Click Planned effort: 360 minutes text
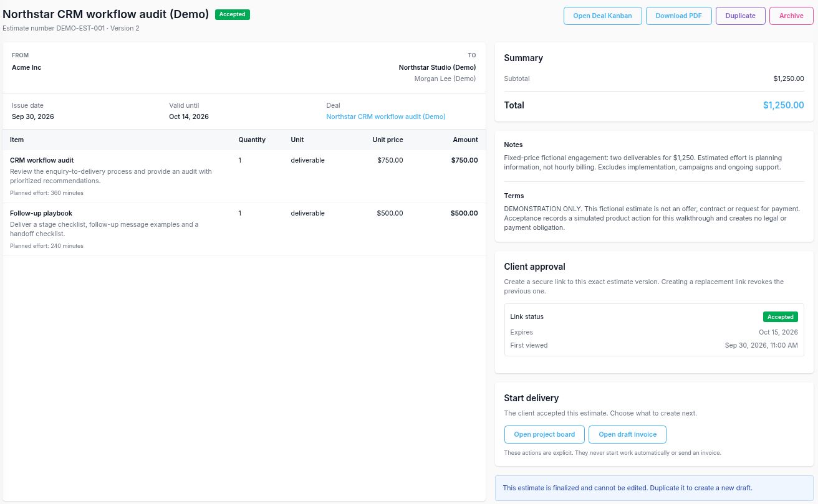The width and height of the screenshot is (818, 504). click(47, 193)
